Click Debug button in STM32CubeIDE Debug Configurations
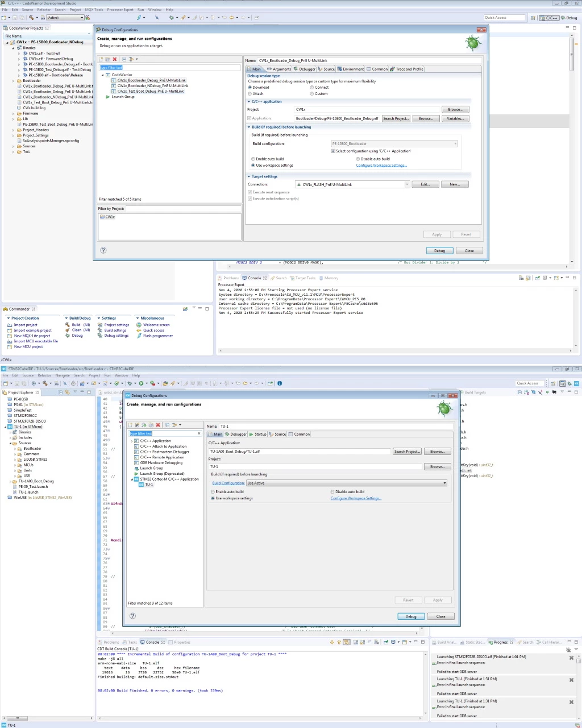 pyautogui.click(x=411, y=617)
